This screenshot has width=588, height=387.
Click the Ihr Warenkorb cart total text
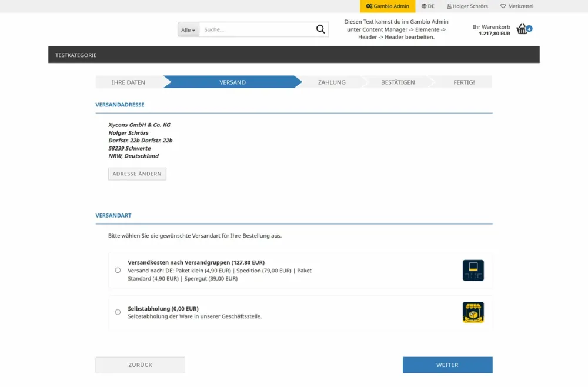[x=491, y=30]
